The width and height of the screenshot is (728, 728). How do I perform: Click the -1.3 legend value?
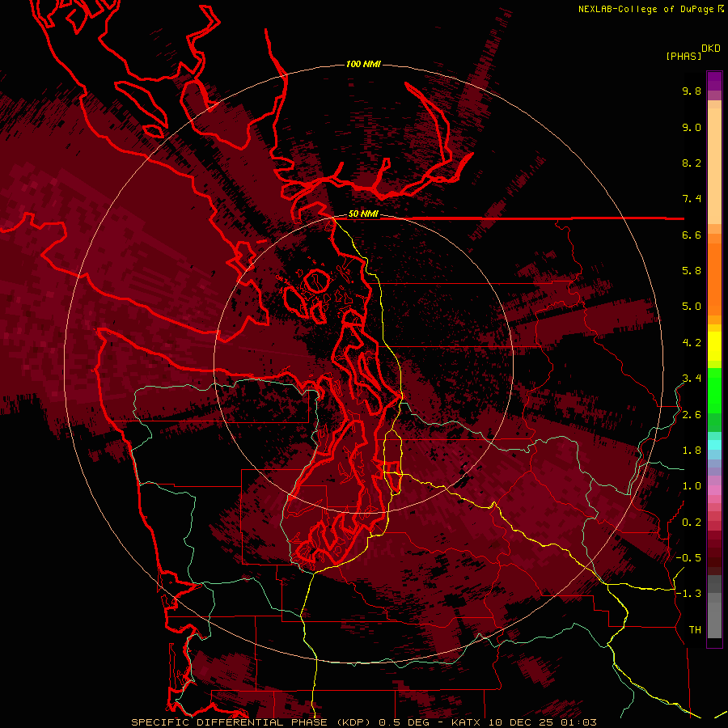point(688,594)
